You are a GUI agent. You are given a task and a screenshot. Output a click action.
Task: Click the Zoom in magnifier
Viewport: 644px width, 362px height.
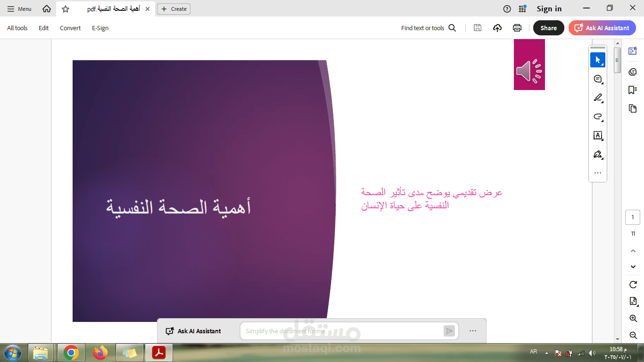633,319
